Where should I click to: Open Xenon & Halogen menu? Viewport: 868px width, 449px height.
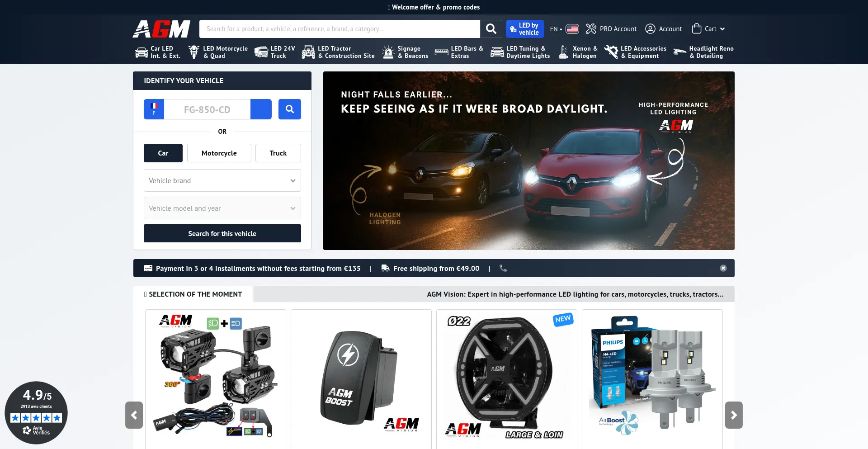coord(579,52)
